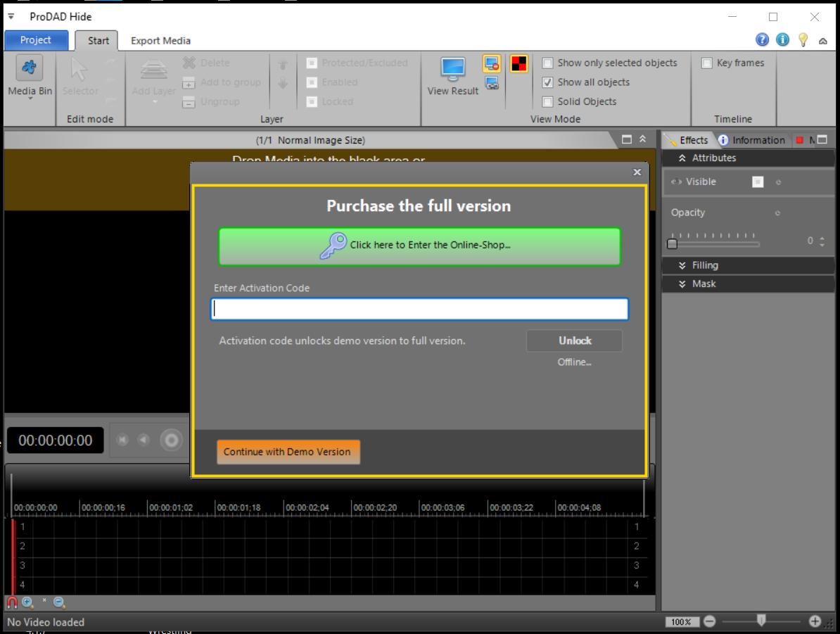Click the Delete layer X icon

189,63
